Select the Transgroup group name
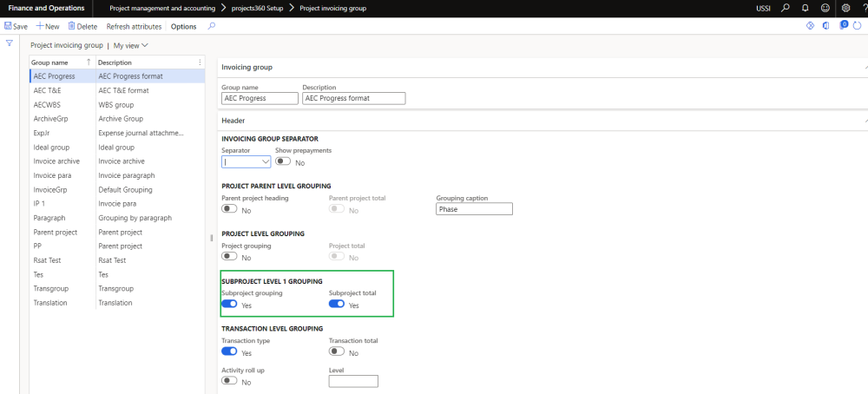868x394 pixels. click(50, 288)
